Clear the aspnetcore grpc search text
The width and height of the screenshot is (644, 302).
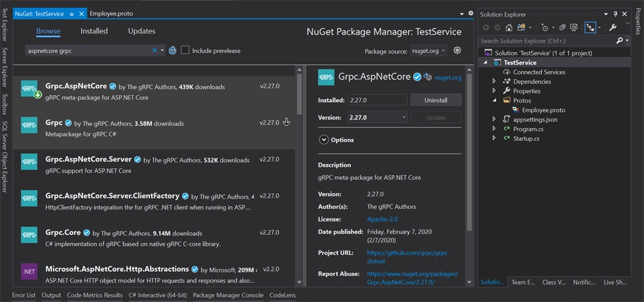point(154,50)
